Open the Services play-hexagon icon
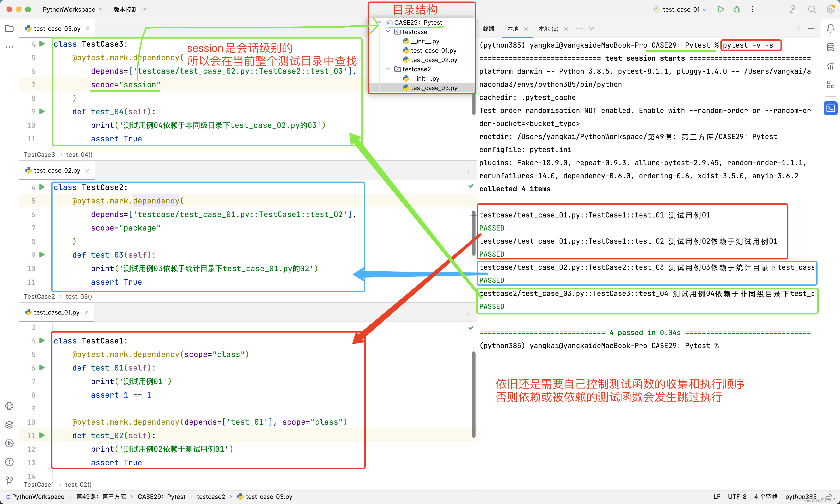The image size is (840, 504). click(x=9, y=443)
